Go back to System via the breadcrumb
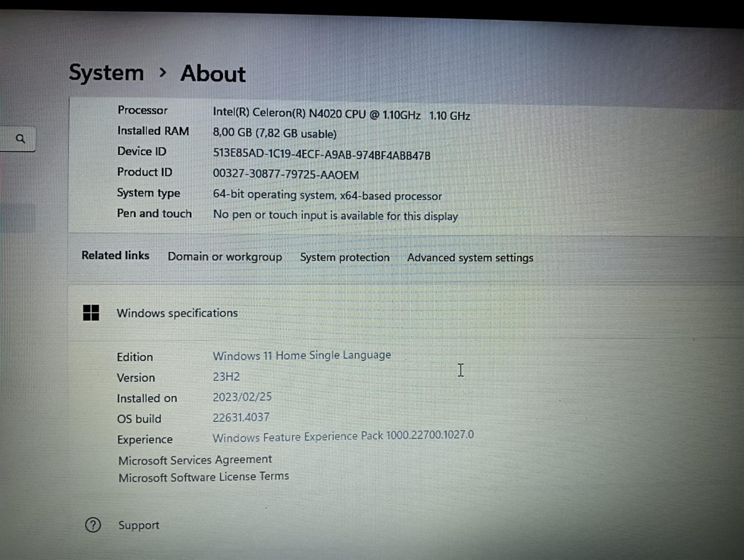Viewport: 744px width, 560px height. (x=107, y=73)
